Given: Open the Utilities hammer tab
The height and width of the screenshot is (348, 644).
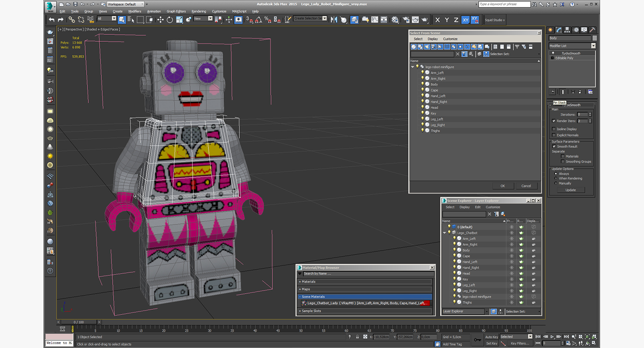Looking at the screenshot, I should 593,30.
